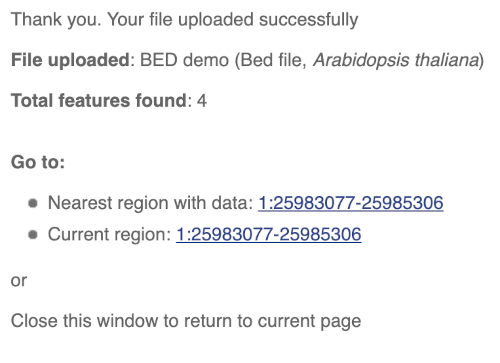Click the 'Current region:' label text
Screen dimensions: 500x363
click(x=110, y=234)
